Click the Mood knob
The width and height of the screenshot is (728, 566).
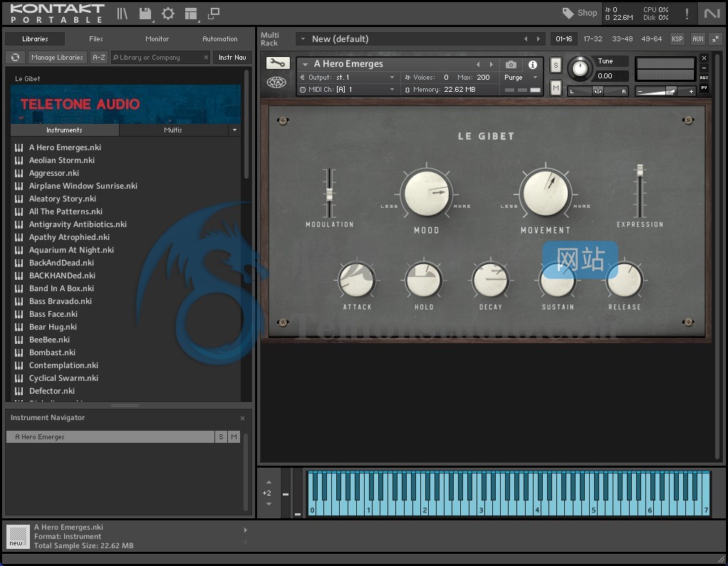point(427,194)
